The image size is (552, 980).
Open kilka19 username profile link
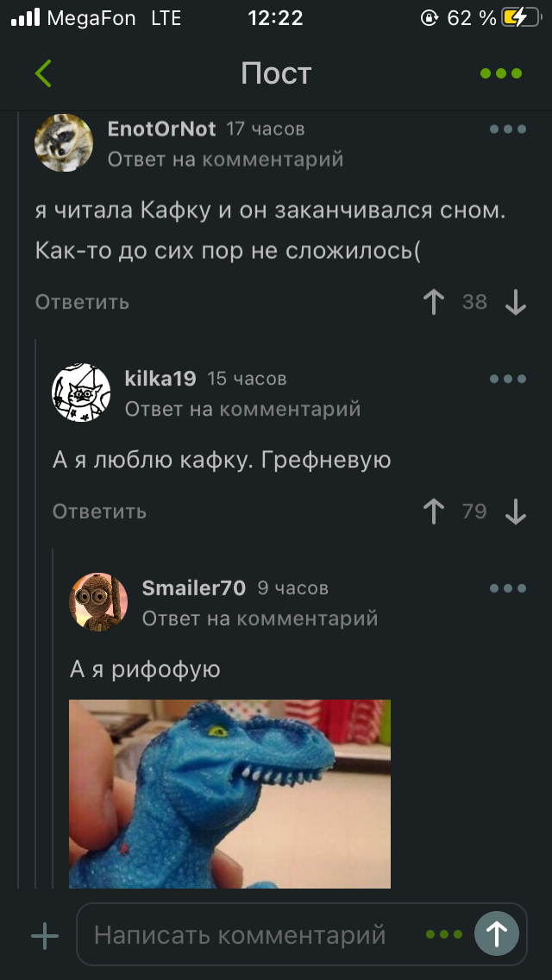(x=160, y=379)
